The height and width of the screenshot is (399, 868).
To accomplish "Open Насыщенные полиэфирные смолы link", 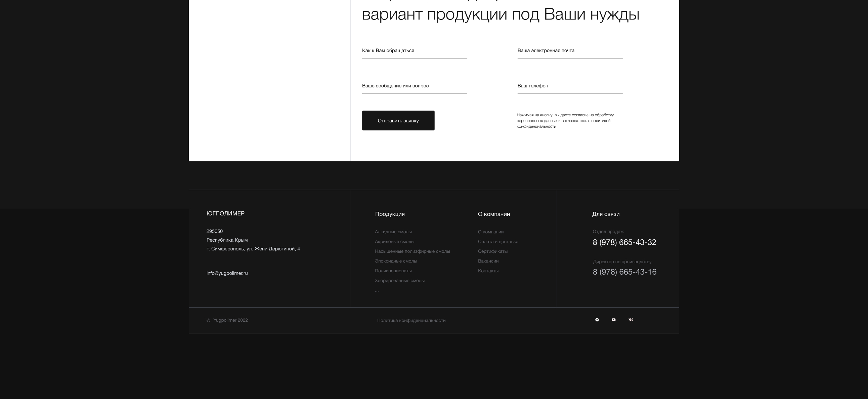I will (412, 252).
